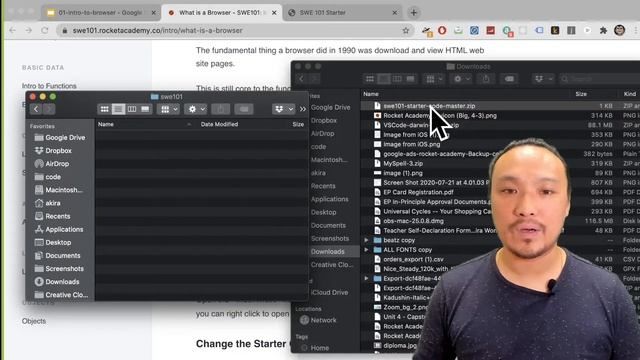Click share button in swe101 window toolbar
The height and width of the screenshot is (360, 640).
pos(220,109)
